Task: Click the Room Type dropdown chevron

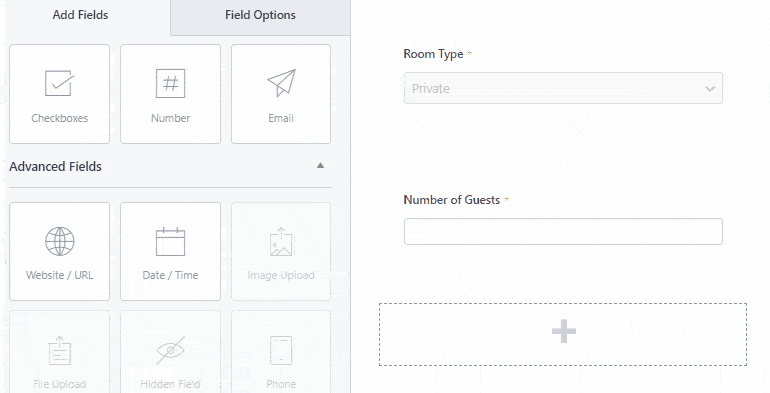Action: coord(710,89)
